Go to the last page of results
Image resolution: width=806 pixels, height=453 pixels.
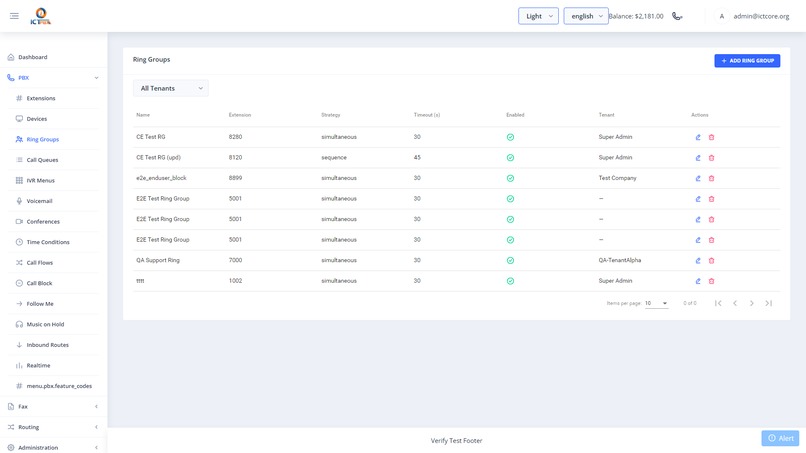pyautogui.click(x=768, y=303)
